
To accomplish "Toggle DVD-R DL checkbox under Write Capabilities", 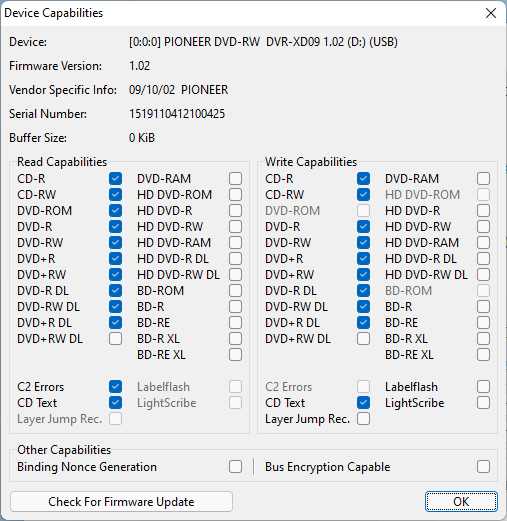I will pyautogui.click(x=363, y=291).
